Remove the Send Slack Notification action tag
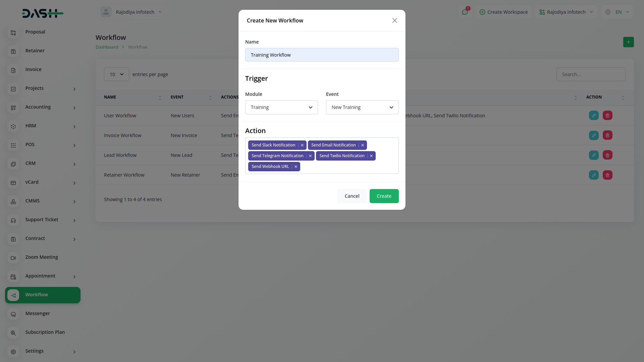 (302, 145)
